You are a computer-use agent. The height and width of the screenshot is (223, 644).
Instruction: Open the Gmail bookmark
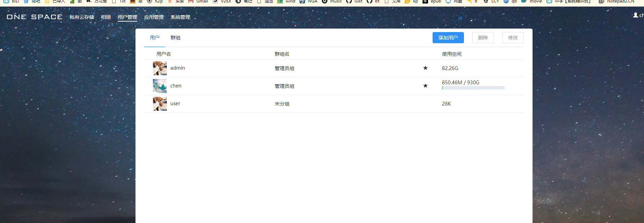199,1
